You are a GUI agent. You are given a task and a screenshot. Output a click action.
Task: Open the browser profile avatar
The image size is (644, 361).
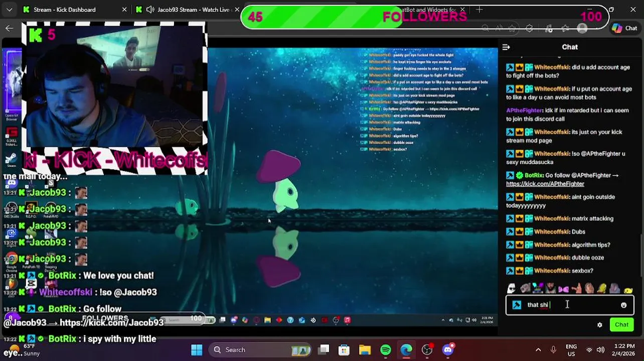tap(582, 29)
